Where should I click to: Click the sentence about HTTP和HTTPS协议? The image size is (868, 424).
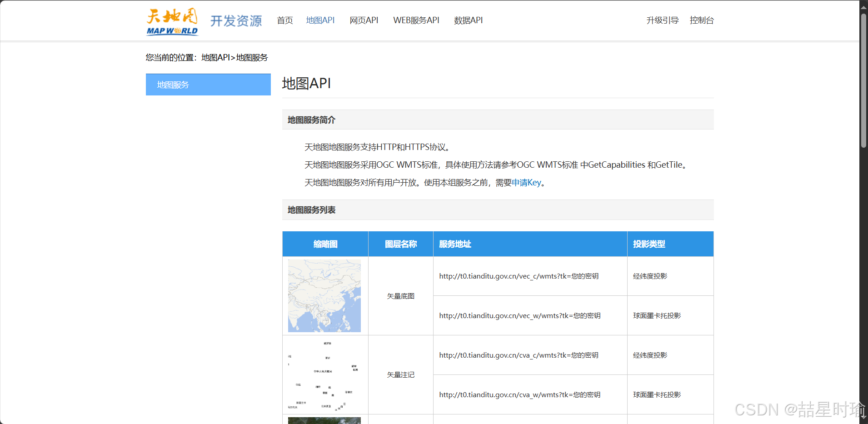coord(379,147)
